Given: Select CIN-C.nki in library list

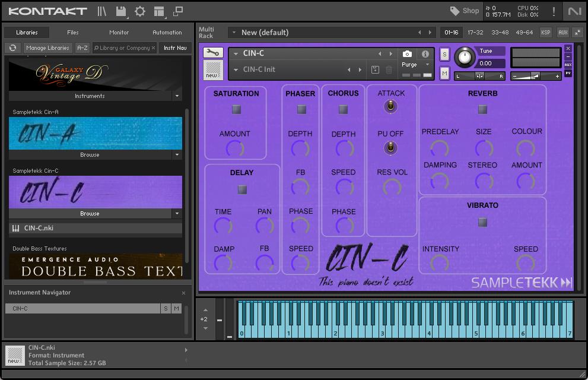Looking at the screenshot, I should tap(39, 228).
